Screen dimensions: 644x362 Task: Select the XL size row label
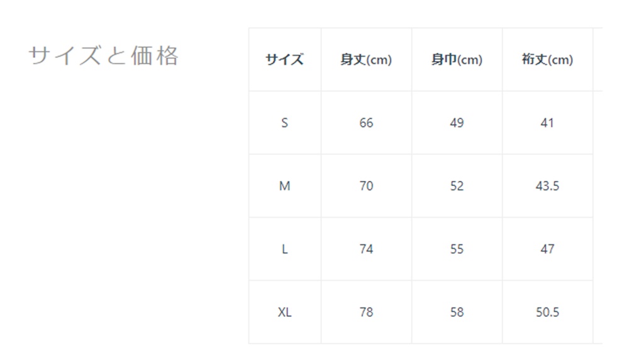(x=284, y=312)
